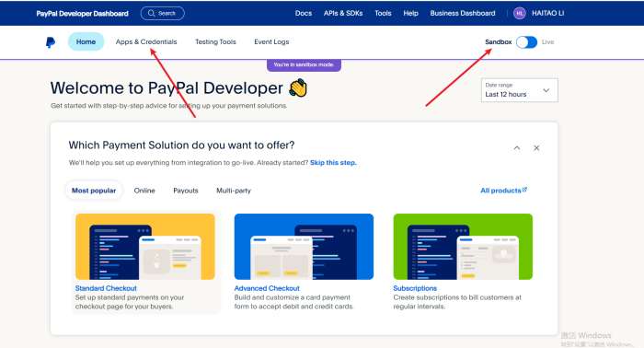Click the HL user avatar icon

click(520, 13)
